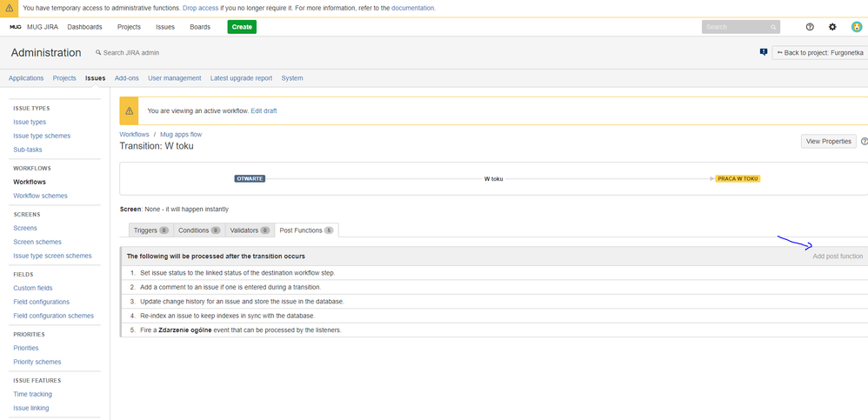The image size is (868, 420).
Task: Switch to Applications admin tab
Action: click(x=26, y=78)
